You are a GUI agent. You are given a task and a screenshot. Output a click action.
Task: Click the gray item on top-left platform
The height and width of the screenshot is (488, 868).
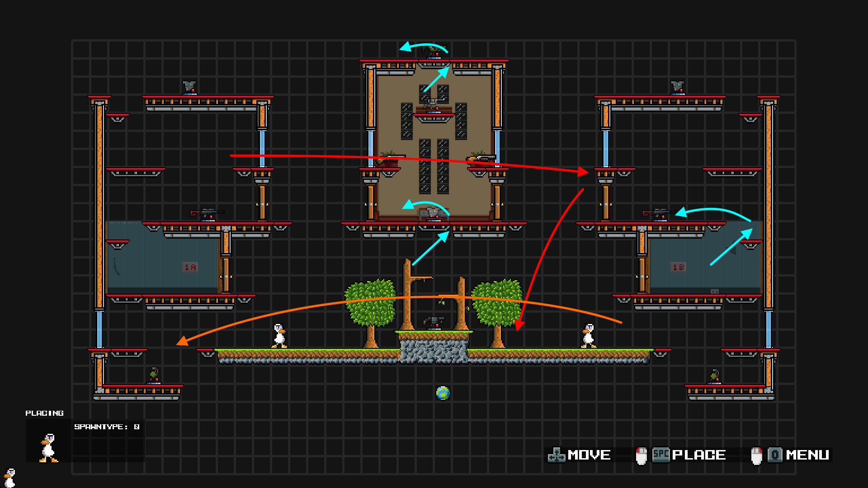(x=189, y=86)
